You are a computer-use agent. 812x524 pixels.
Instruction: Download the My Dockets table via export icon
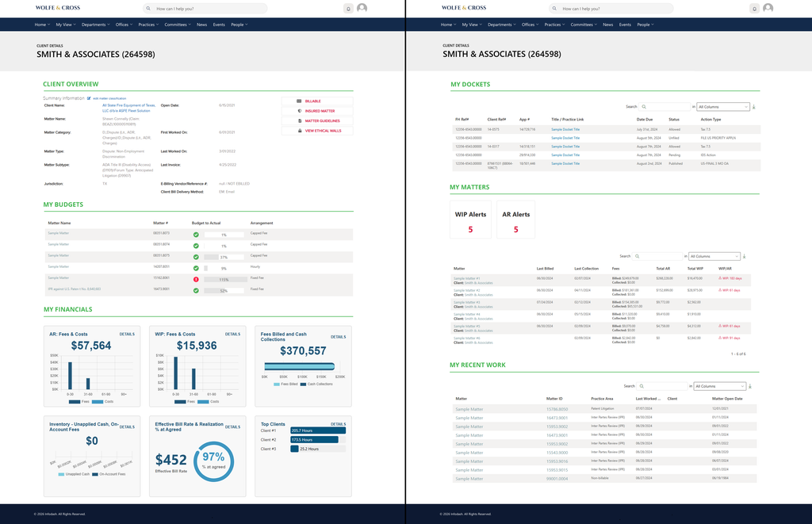pyautogui.click(x=754, y=107)
